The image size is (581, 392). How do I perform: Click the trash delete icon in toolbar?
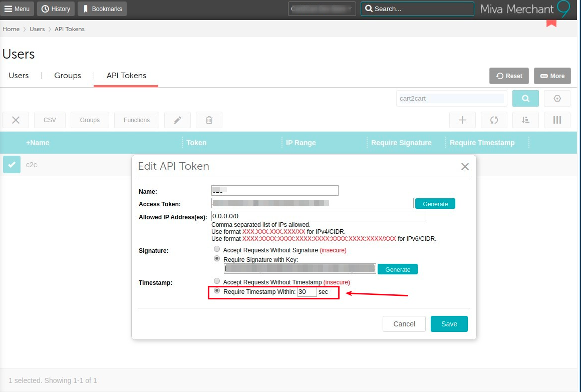(x=209, y=120)
